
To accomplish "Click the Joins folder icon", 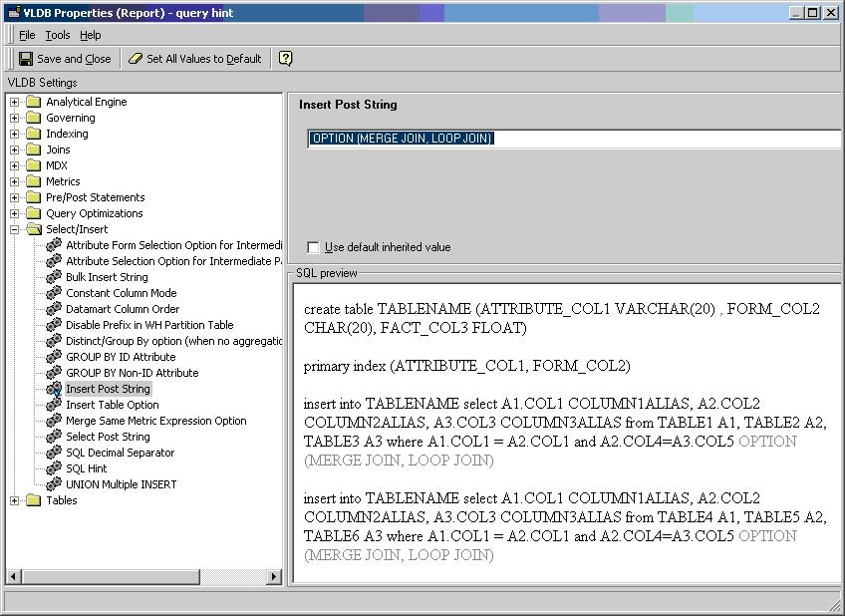I will [x=34, y=150].
